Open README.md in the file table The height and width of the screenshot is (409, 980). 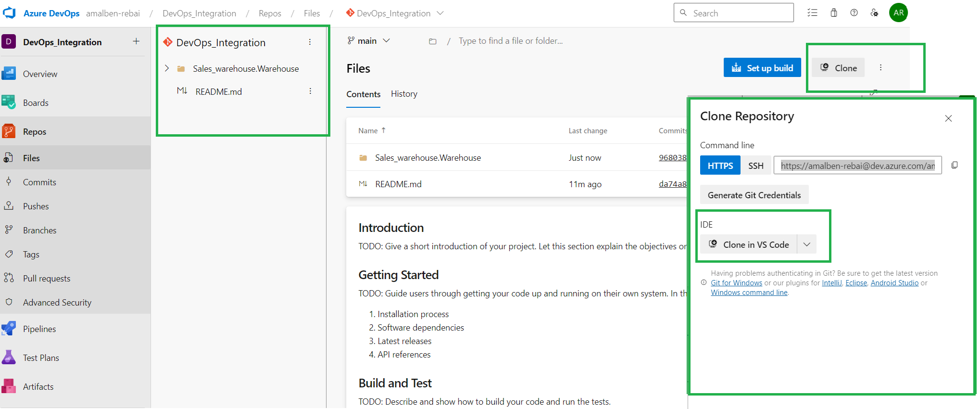[398, 184]
